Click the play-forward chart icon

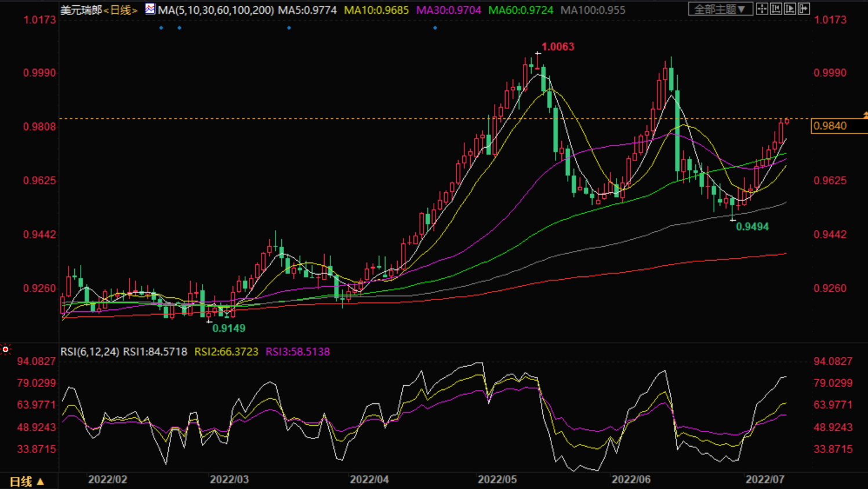pos(790,9)
